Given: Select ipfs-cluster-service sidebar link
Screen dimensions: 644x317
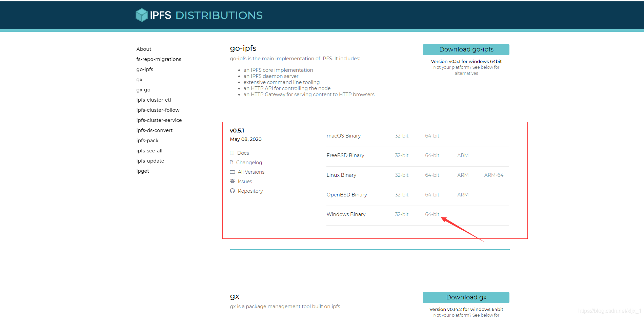Looking at the screenshot, I should [x=159, y=120].
